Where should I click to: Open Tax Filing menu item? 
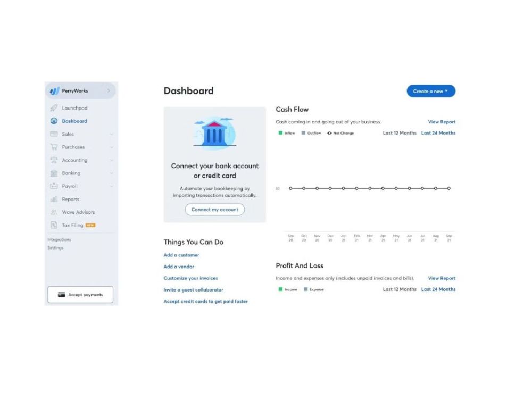tap(72, 225)
